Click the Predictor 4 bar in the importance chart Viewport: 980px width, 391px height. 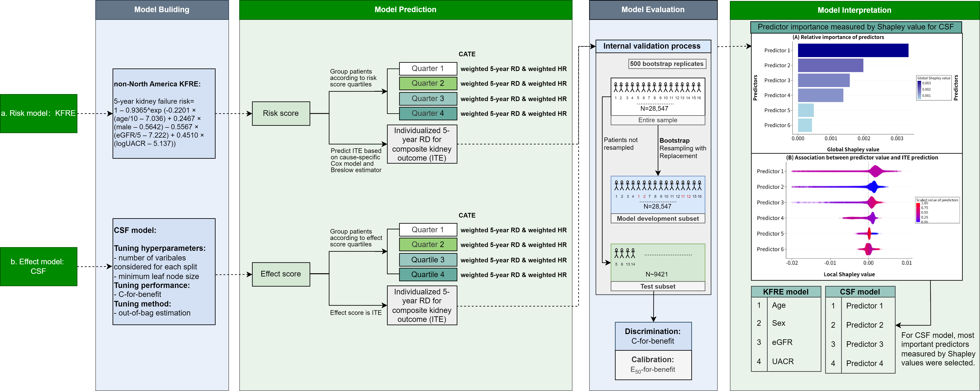[821, 95]
